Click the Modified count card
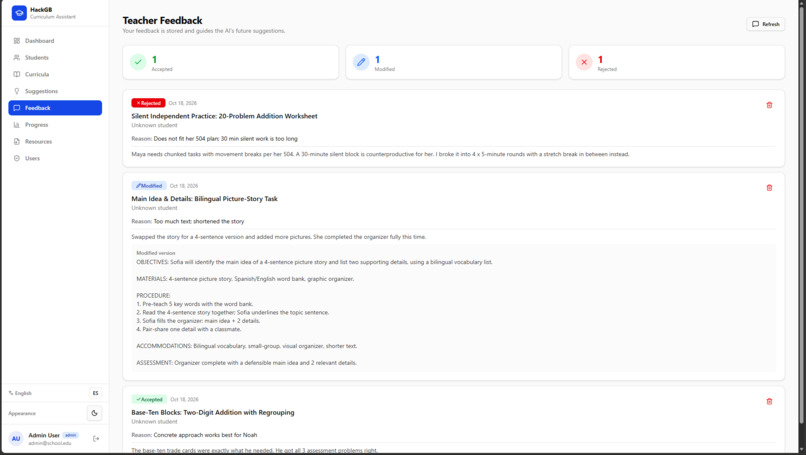The image size is (806, 455). (454, 62)
